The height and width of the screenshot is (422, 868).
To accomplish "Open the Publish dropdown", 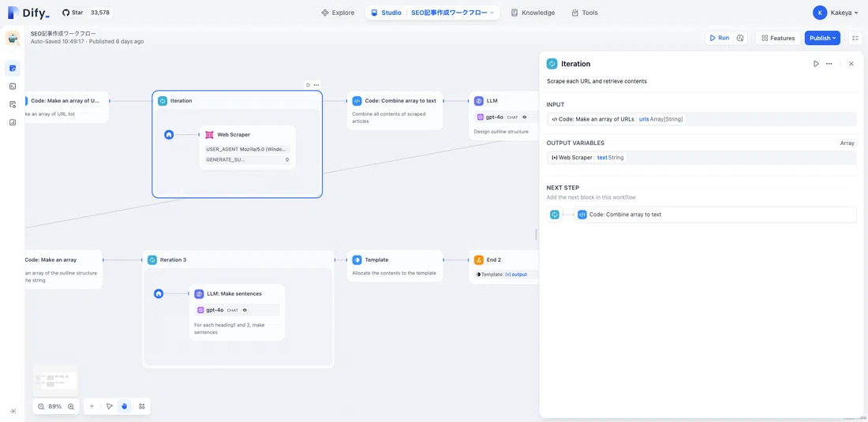I will (822, 38).
